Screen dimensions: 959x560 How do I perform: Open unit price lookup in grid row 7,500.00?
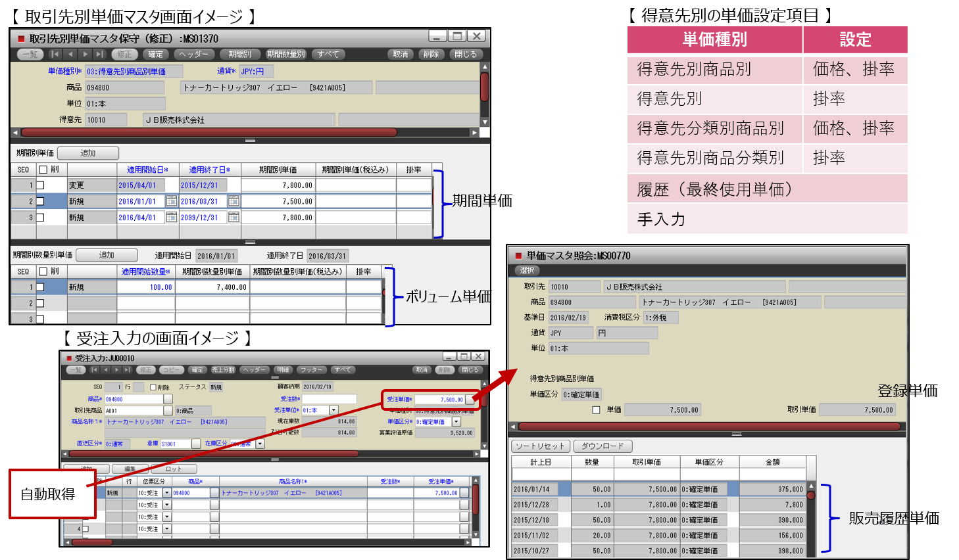click(464, 492)
